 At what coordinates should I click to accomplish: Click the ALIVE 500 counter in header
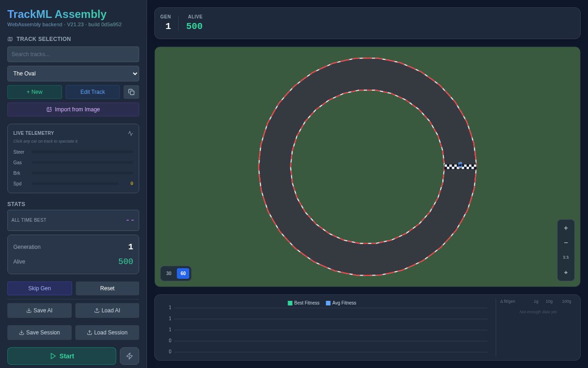point(195,23)
